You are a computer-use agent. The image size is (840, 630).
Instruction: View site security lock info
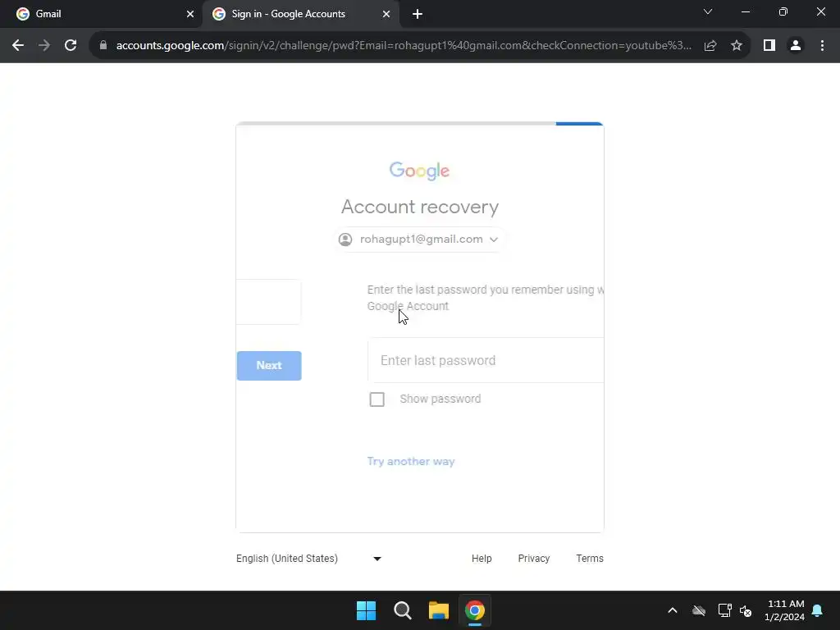[103, 46]
